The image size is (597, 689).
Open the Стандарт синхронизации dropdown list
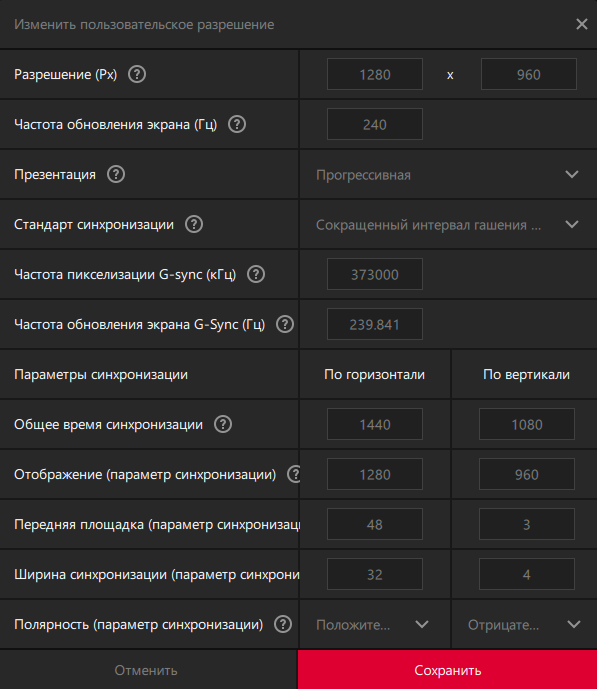pyautogui.click(x=448, y=225)
